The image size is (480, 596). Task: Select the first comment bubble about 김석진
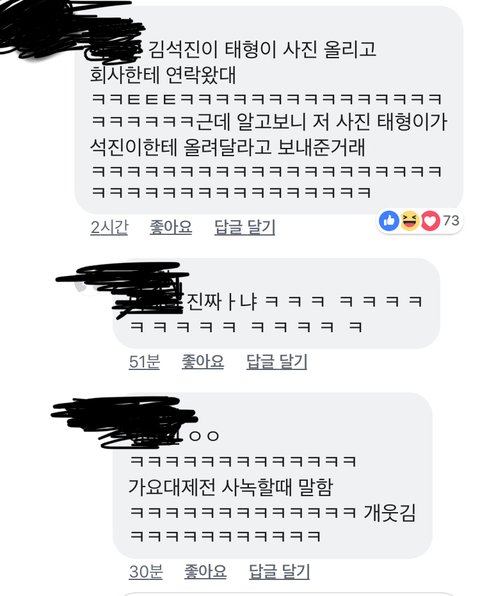pos(269,109)
